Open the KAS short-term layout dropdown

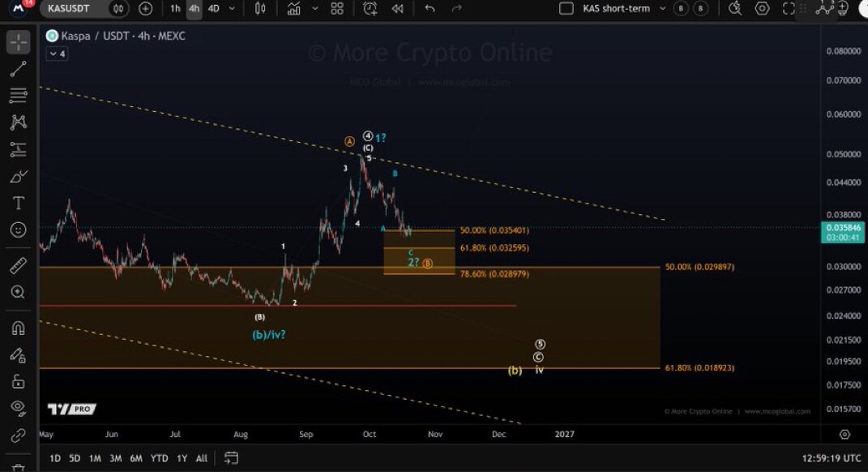663,8
